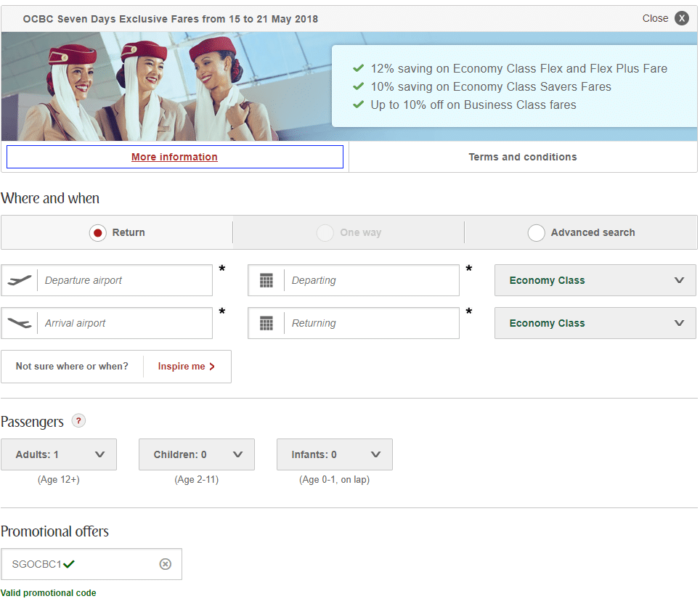
Task: Open the returning Economy Class dropdown
Action: pos(595,323)
